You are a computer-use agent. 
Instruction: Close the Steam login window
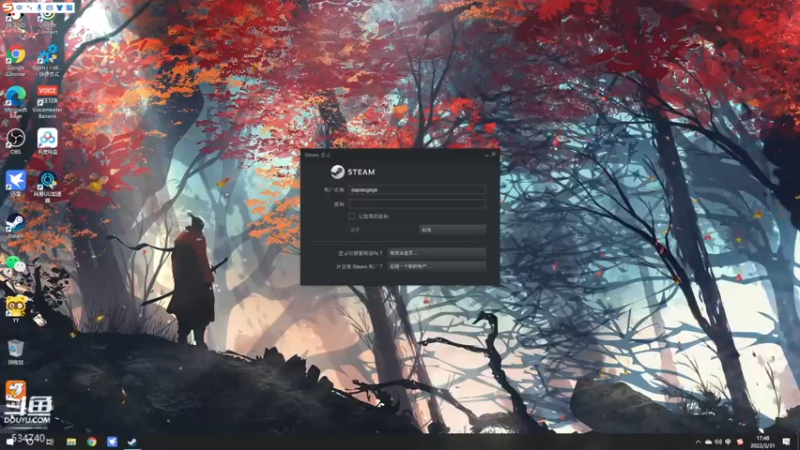(x=493, y=154)
